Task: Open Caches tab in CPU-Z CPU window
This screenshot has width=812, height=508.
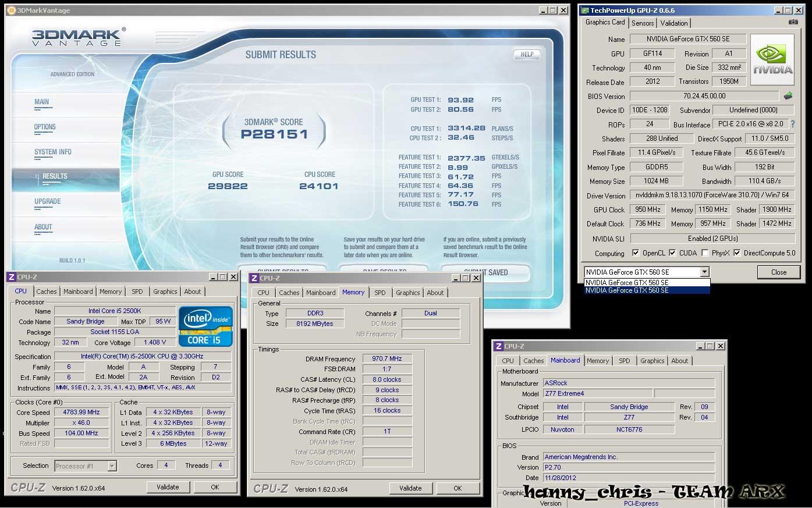Action: click(x=47, y=292)
